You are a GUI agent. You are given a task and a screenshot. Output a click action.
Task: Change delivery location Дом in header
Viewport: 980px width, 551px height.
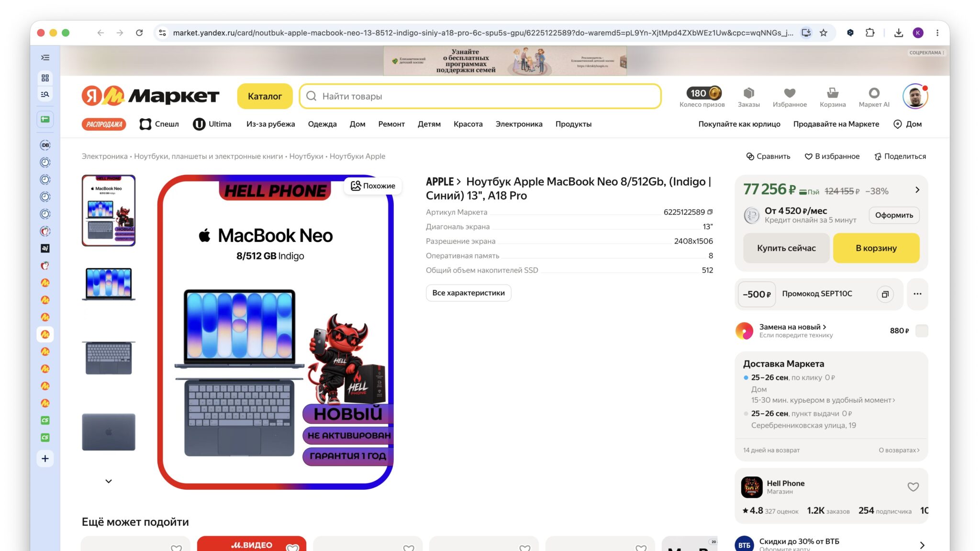point(908,124)
